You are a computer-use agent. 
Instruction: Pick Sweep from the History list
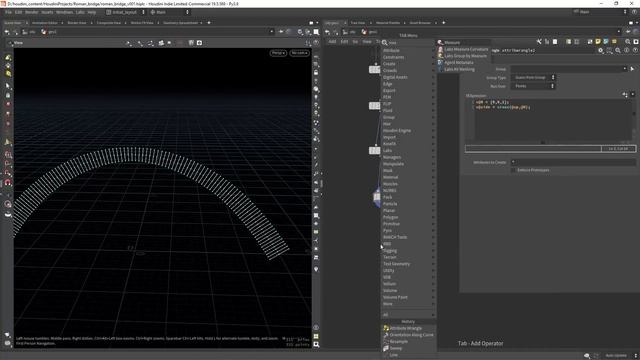tap(408, 348)
